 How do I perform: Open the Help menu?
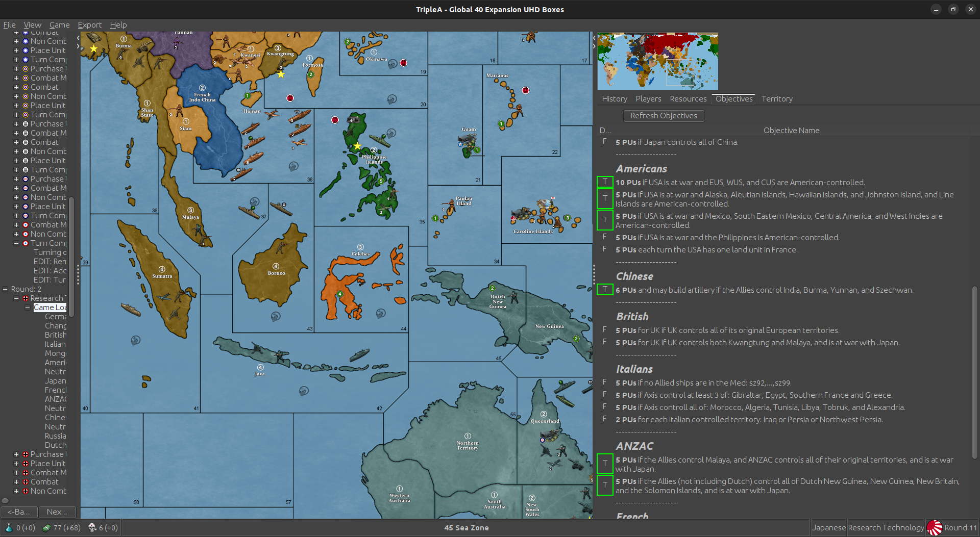[x=118, y=25]
